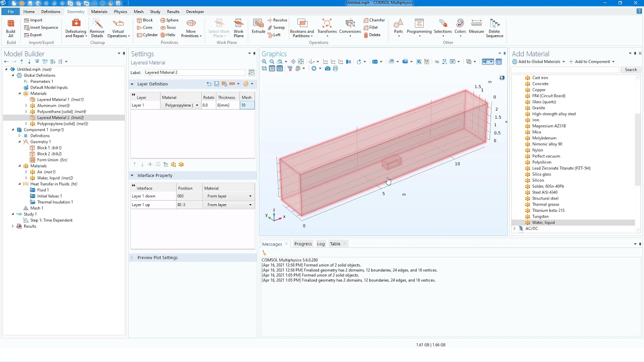The height and width of the screenshot is (362, 644).
Task: Close the Messages tab
Action: 286,244
